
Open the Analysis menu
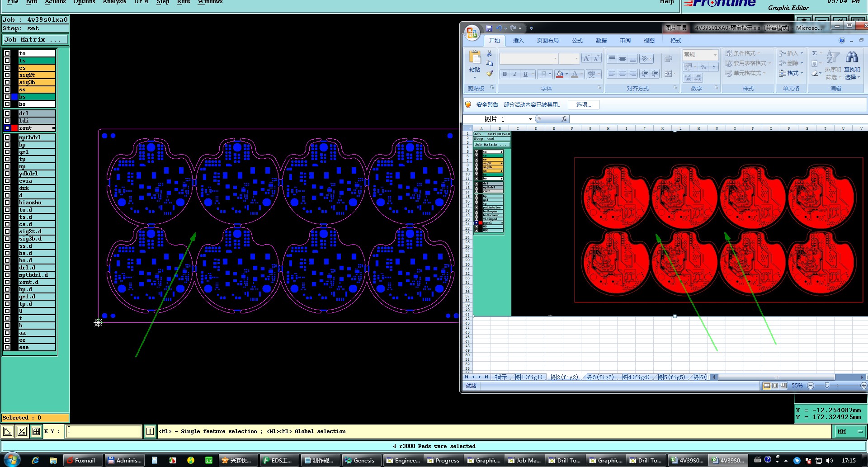114,2
